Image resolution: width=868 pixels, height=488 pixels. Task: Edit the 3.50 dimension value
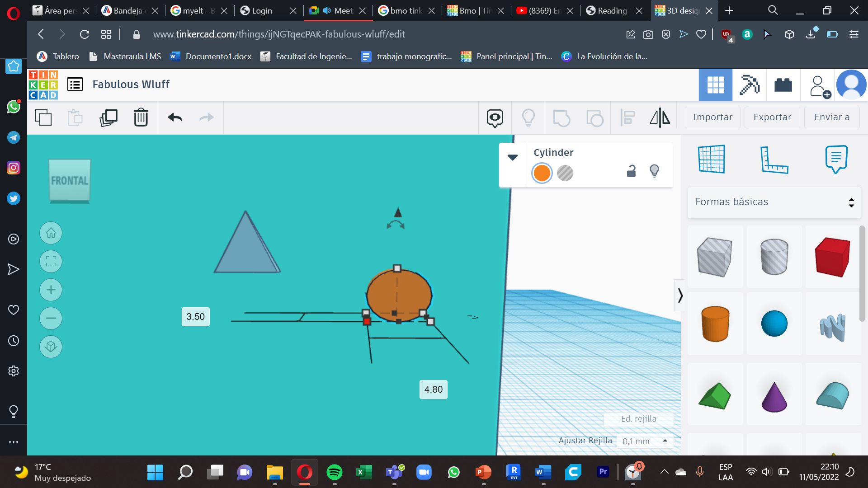pos(195,317)
